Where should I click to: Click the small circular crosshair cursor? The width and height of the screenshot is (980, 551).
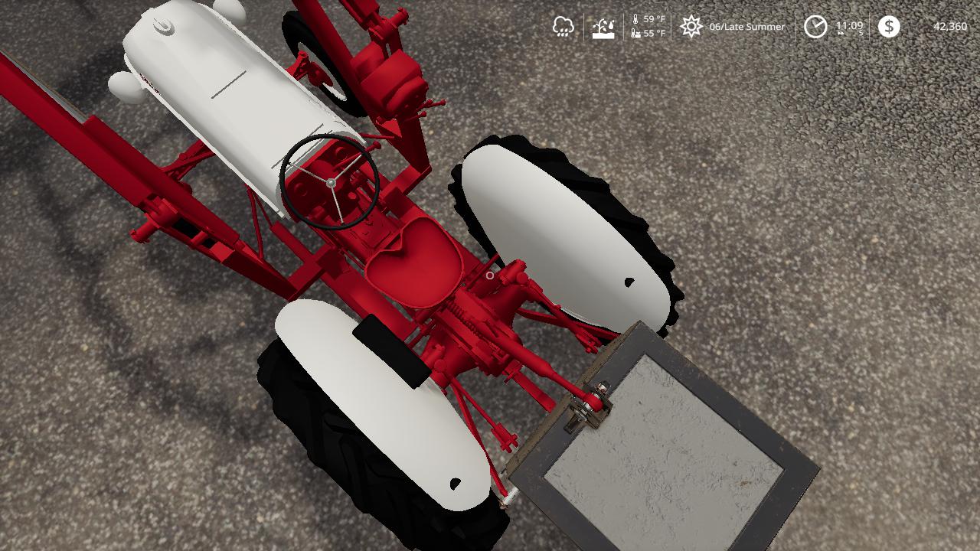pyautogui.click(x=490, y=275)
